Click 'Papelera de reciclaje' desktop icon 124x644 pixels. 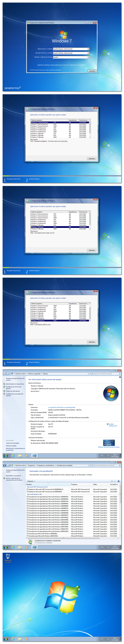(x=8, y=558)
